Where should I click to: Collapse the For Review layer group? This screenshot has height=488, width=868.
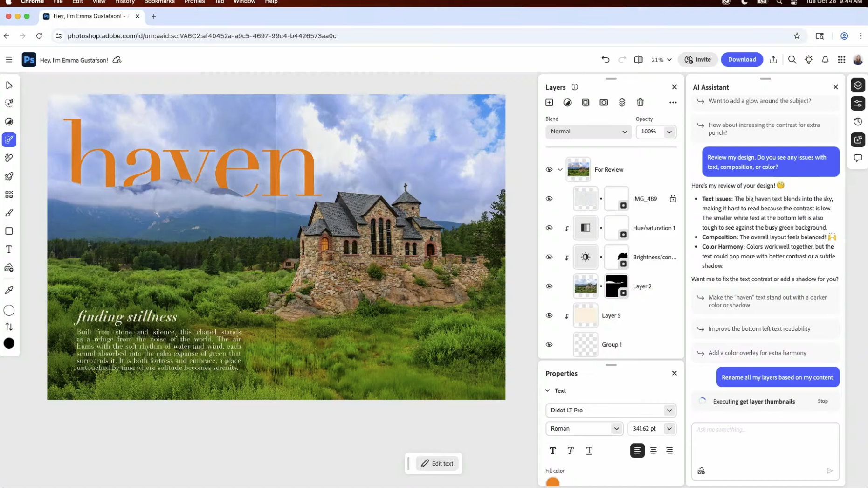[560, 170]
